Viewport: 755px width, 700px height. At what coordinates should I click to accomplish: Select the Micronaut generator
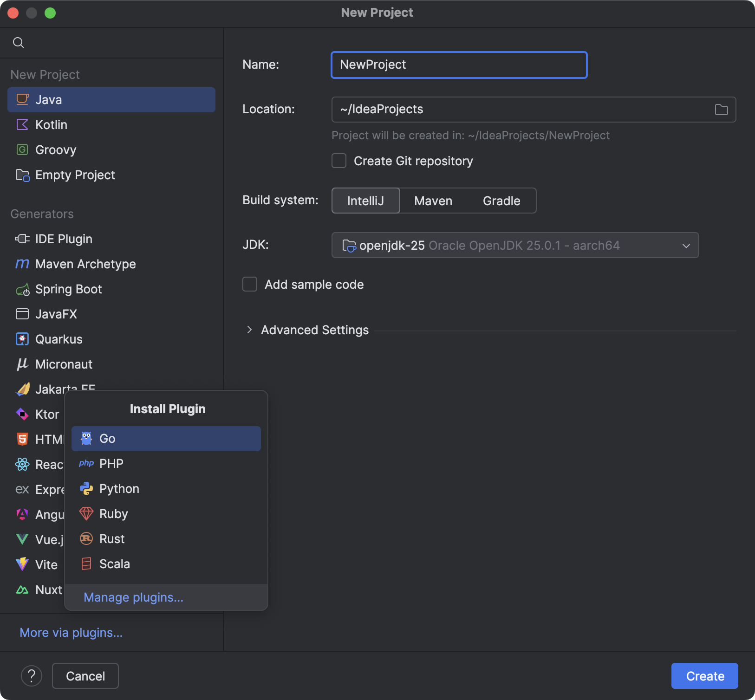pyautogui.click(x=64, y=364)
